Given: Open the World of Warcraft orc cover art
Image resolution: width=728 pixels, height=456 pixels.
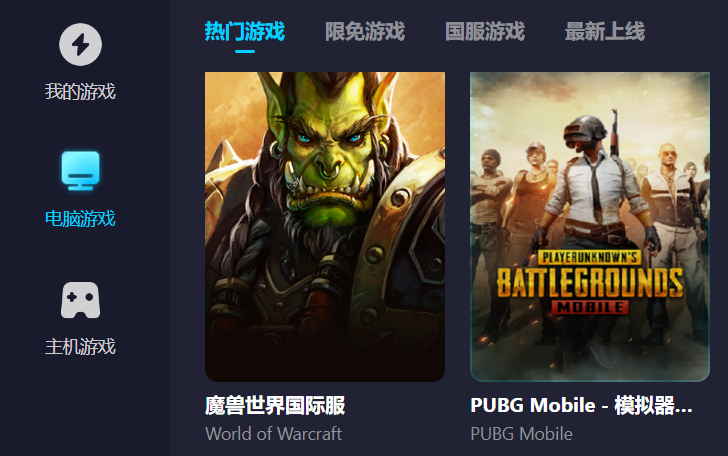Looking at the screenshot, I should pyautogui.click(x=325, y=227).
